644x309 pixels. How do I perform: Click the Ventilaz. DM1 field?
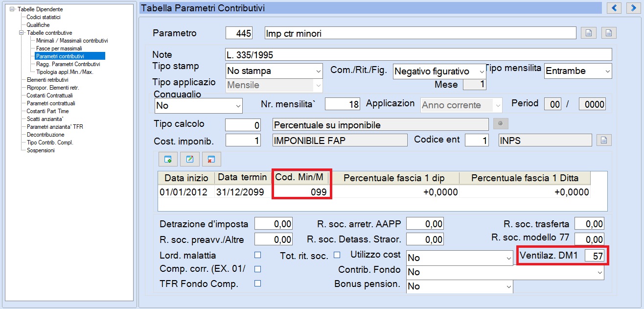(595, 256)
